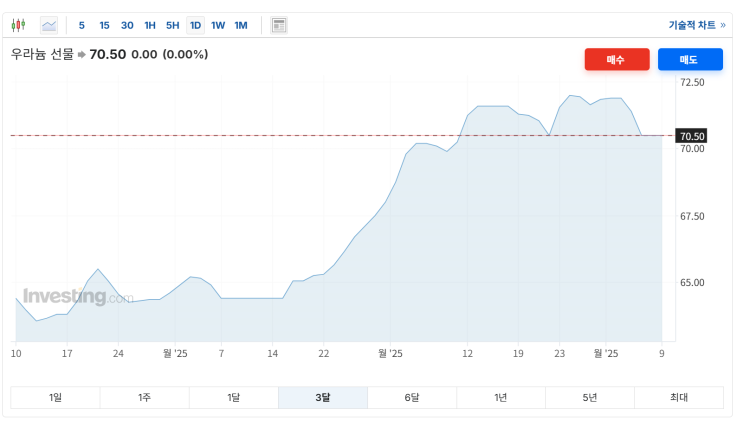The width and height of the screenshot is (743, 433).
Task: Switch interval to 1W
Action: point(218,25)
